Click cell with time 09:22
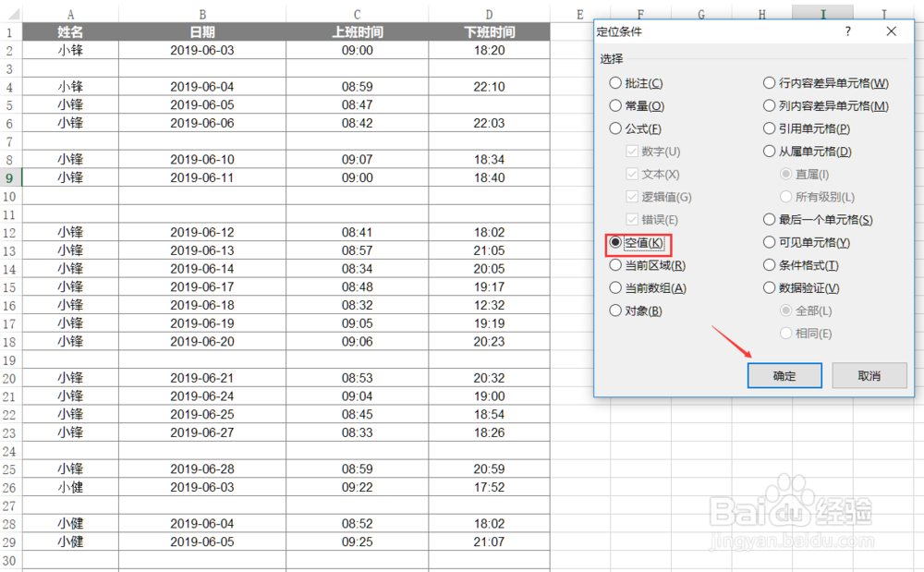This screenshot has height=572, width=924. click(357, 487)
